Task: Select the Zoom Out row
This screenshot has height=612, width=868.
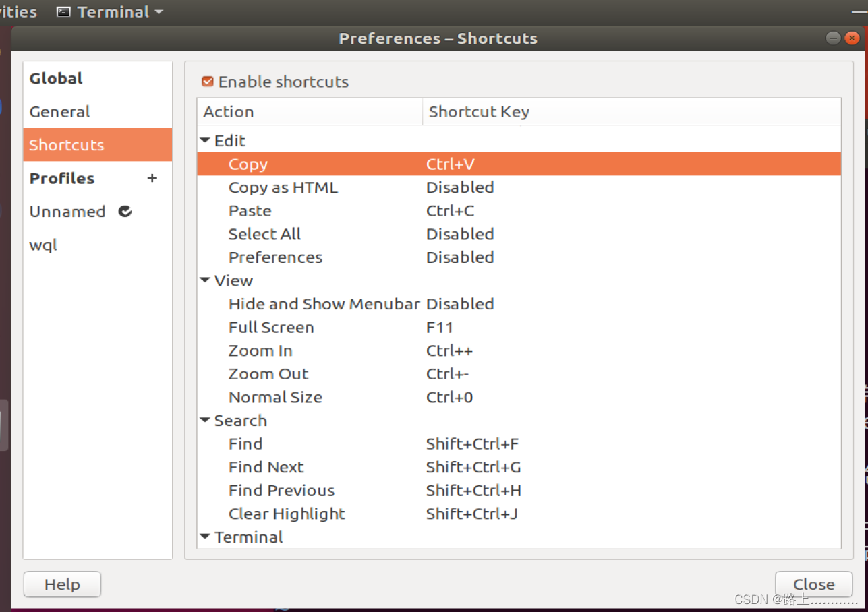Action: point(519,374)
